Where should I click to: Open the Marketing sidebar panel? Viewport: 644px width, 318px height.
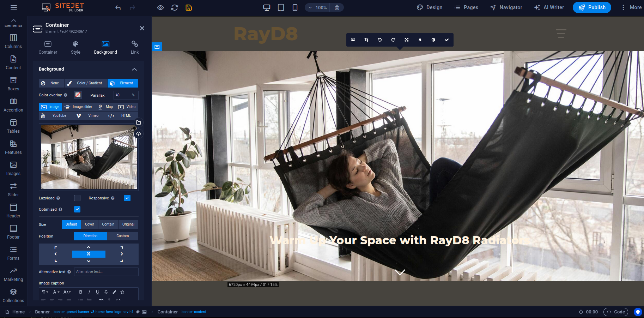pyautogui.click(x=13, y=274)
